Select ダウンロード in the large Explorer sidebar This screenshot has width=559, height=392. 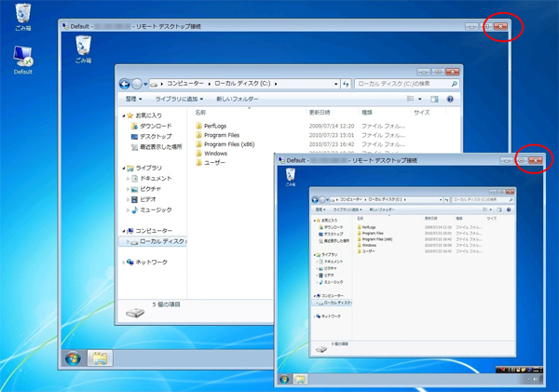(152, 126)
